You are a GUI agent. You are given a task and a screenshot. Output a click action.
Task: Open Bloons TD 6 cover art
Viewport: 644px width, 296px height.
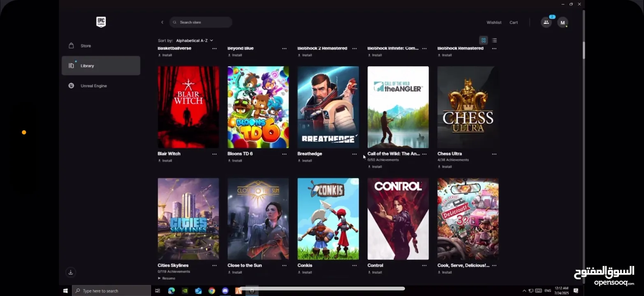tap(258, 107)
